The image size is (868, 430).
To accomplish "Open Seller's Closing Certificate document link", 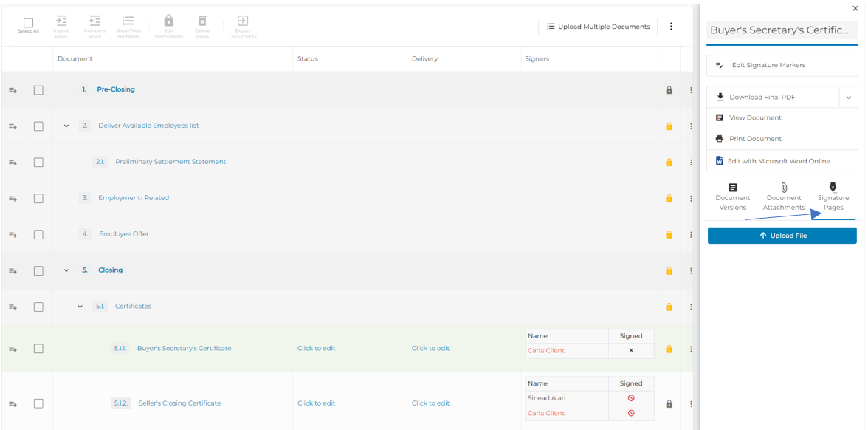I will [x=179, y=403].
